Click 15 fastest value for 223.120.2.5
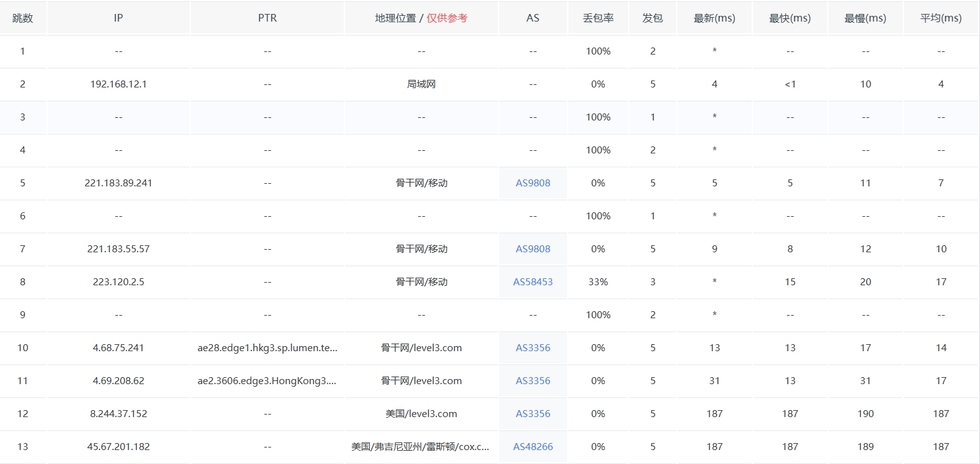 [x=790, y=282]
